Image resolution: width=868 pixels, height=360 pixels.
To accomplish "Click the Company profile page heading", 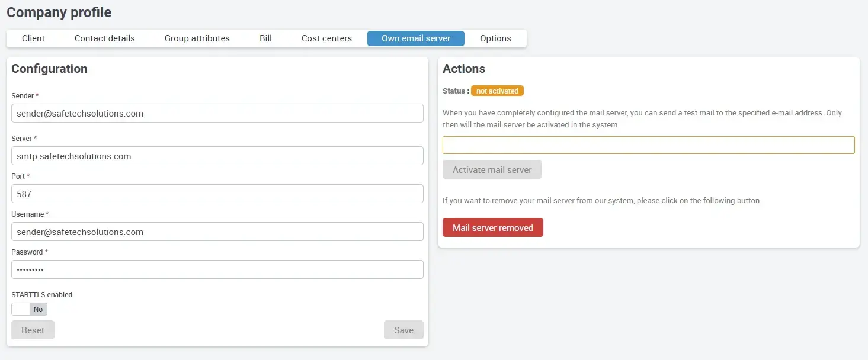I will pyautogui.click(x=59, y=12).
